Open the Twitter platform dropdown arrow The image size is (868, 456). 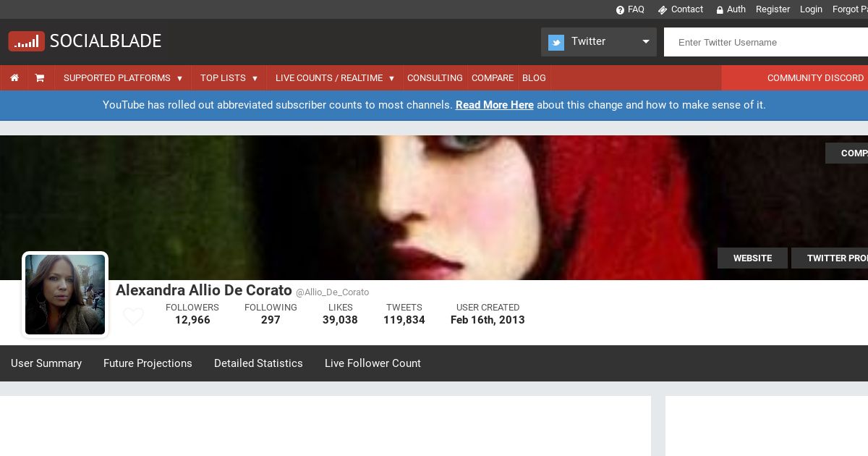click(646, 42)
